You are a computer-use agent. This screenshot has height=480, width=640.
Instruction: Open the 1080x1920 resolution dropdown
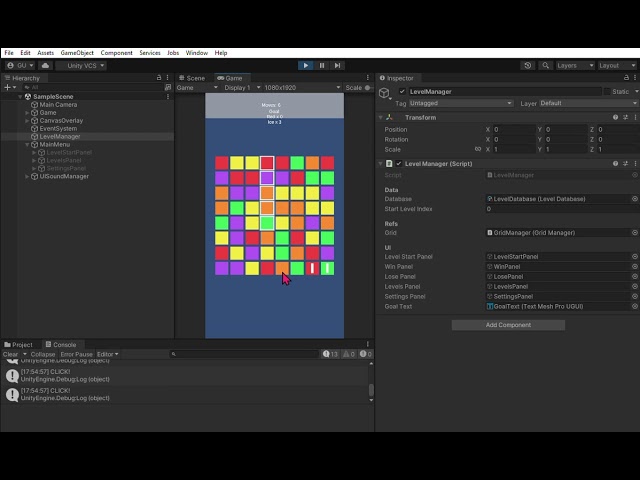pyautogui.click(x=302, y=88)
